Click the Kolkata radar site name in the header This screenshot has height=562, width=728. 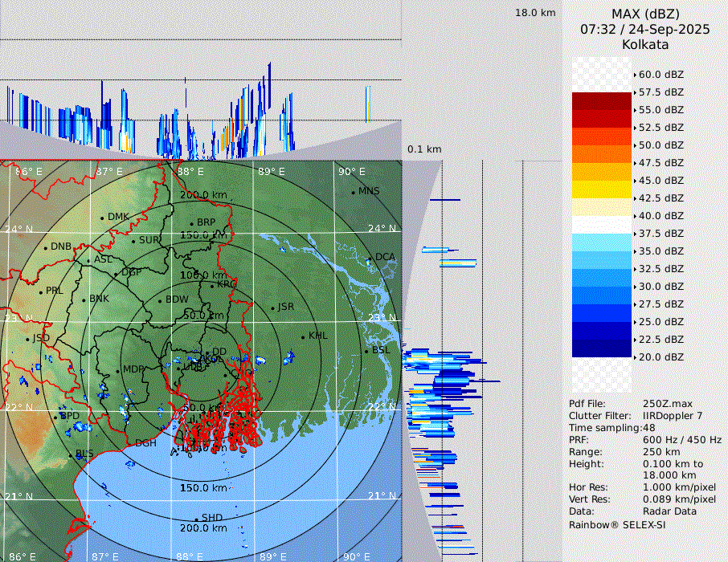click(x=644, y=44)
